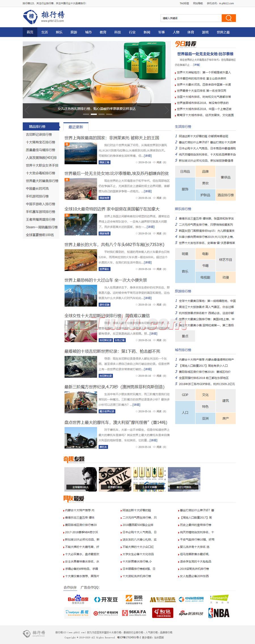Viewport: 255px width, 644px height.
Task: Switch to the 最近更新 tab
Action: pyautogui.click(x=76, y=127)
